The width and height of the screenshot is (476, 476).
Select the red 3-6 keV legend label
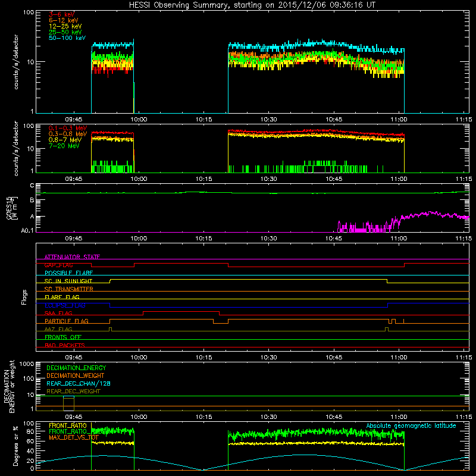point(62,14)
